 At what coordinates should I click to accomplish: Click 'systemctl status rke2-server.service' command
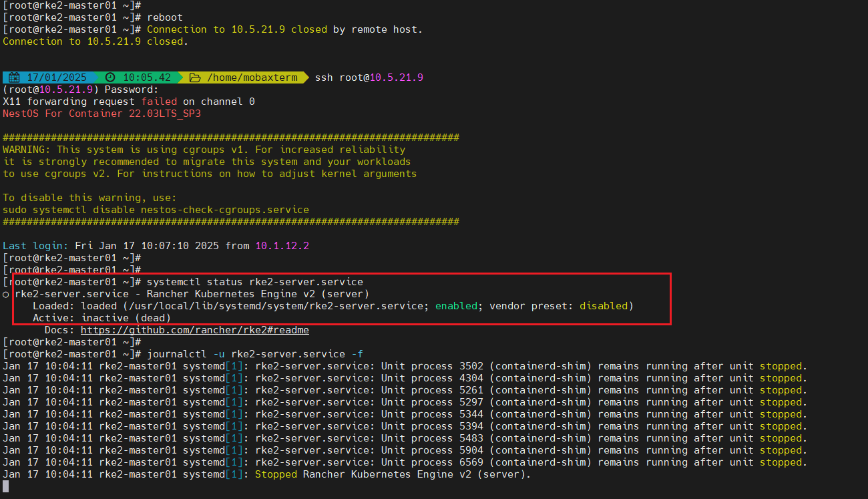click(x=255, y=282)
